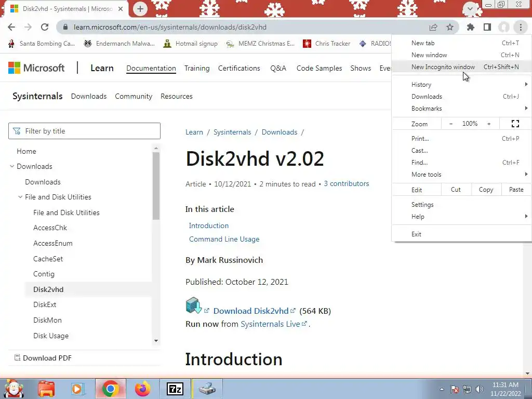This screenshot has width=532, height=399.
Task: Enter fullscreen from the Zoom row
Action: (515, 124)
